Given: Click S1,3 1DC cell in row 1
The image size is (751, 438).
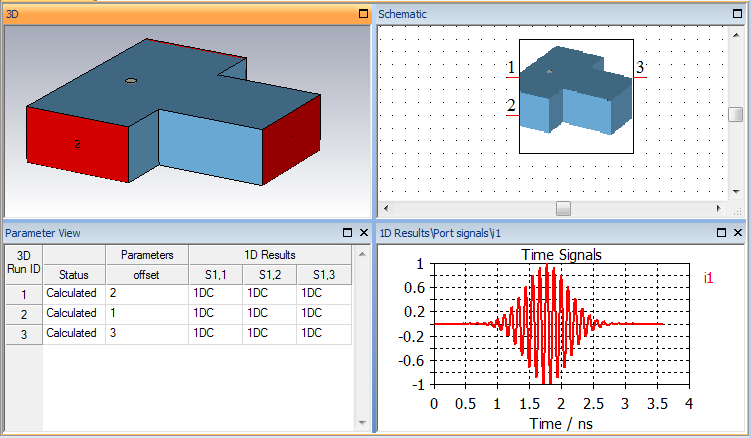Looking at the screenshot, I should [324, 293].
